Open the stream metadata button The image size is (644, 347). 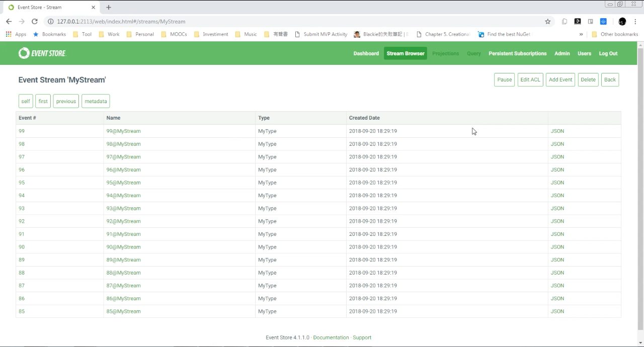[x=96, y=101]
